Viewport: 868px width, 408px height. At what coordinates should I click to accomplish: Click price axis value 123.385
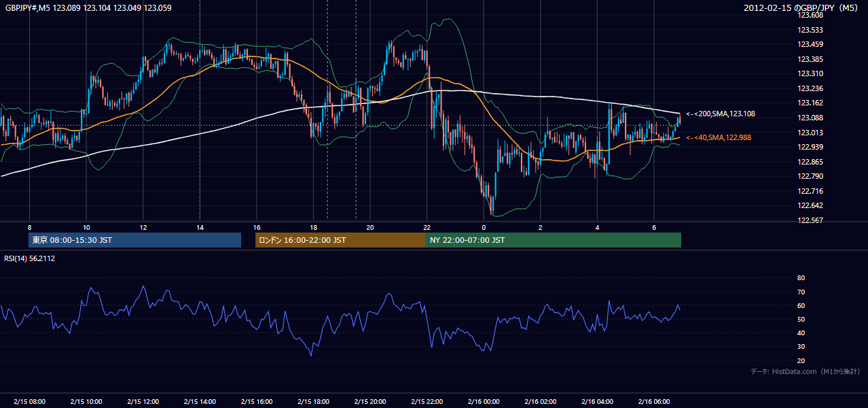coord(810,59)
